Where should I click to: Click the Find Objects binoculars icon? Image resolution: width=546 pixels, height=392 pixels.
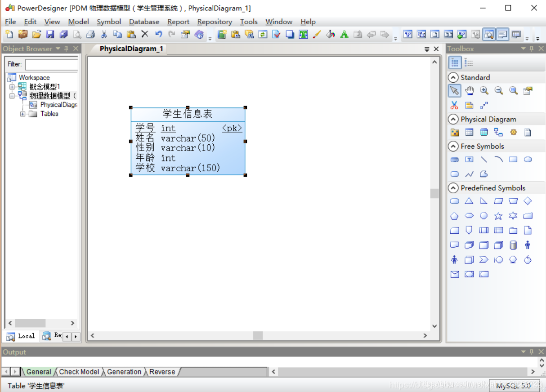250,35
